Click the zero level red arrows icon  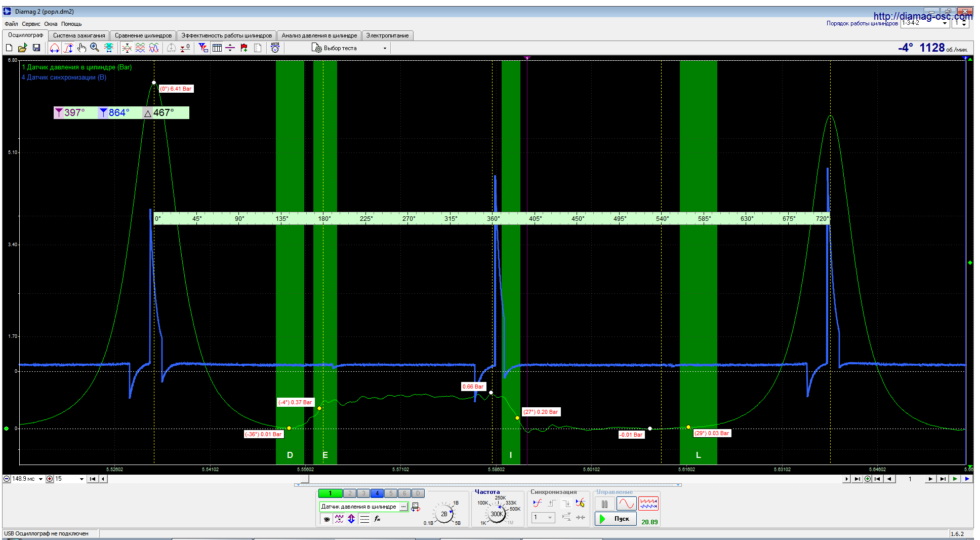pos(185,48)
